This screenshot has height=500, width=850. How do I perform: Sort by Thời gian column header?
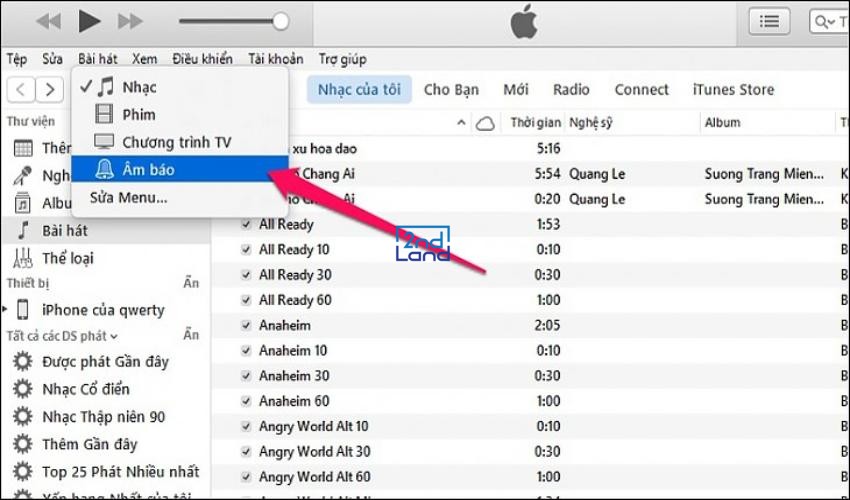click(x=535, y=123)
